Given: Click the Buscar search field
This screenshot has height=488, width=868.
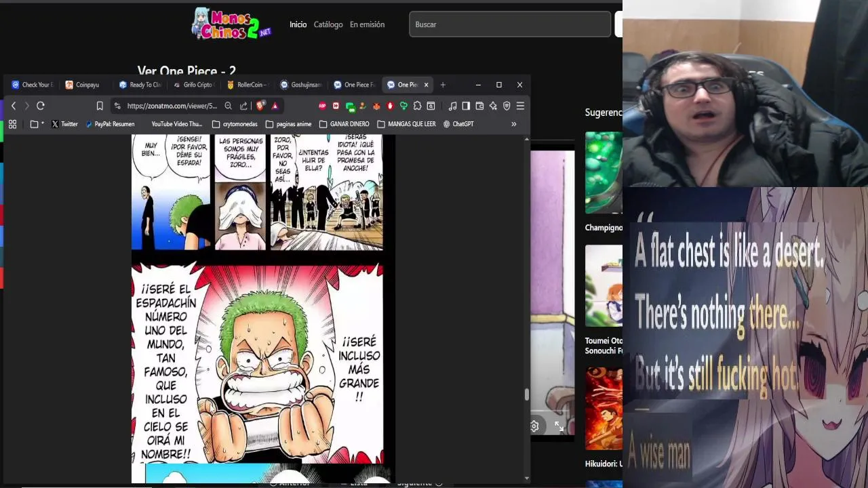Looking at the screenshot, I should click(510, 24).
